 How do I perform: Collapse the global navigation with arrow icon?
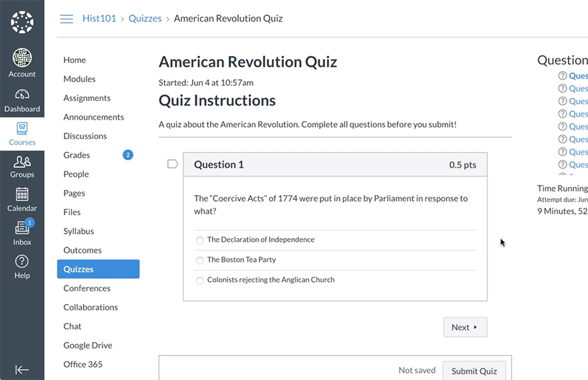pos(22,370)
